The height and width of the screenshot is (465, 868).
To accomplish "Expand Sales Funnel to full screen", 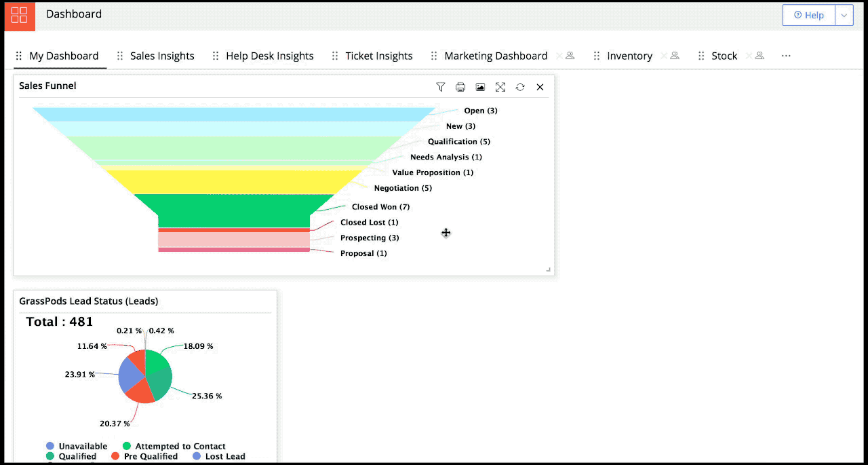I will pyautogui.click(x=500, y=87).
